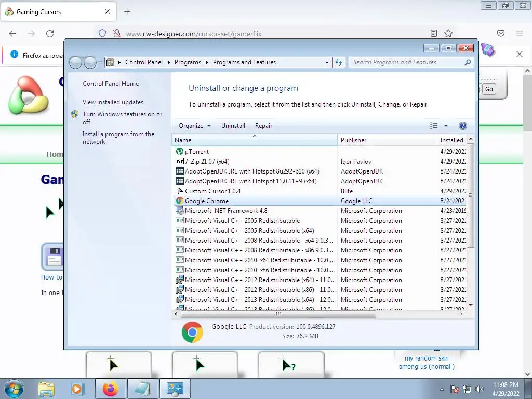
Task: Open the address bar history dropdown
Action: (x=327, y=63)
